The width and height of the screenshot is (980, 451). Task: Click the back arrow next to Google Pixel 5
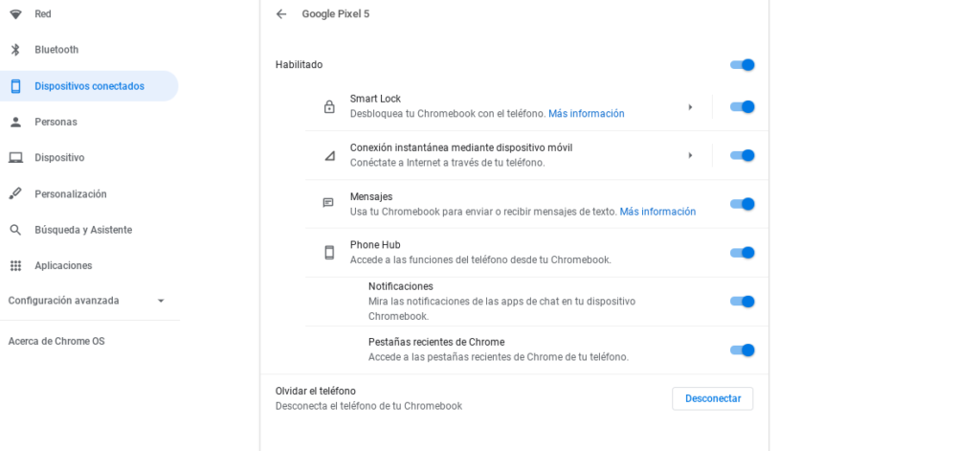pyautogui.click(x=280, y=13)
